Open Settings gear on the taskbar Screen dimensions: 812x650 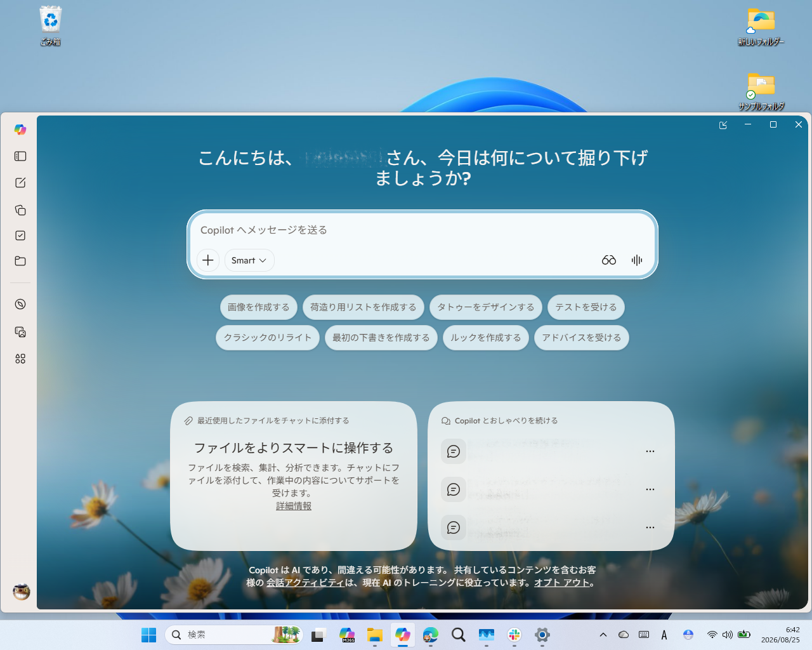point(542,635)
